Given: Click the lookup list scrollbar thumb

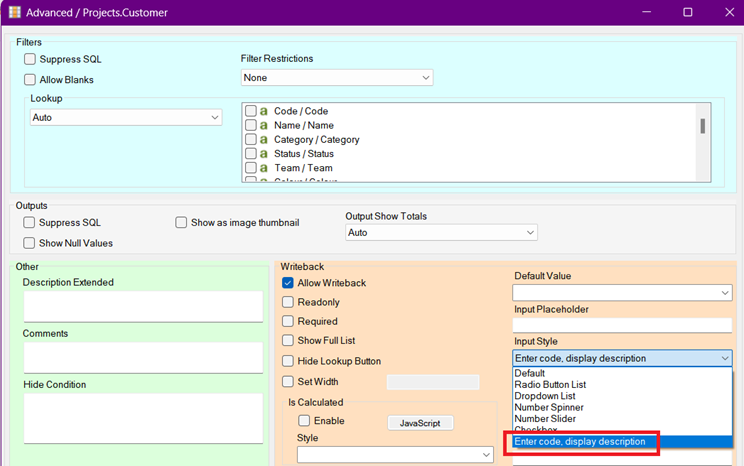Looking at the screenshot, I should (702, 126).
